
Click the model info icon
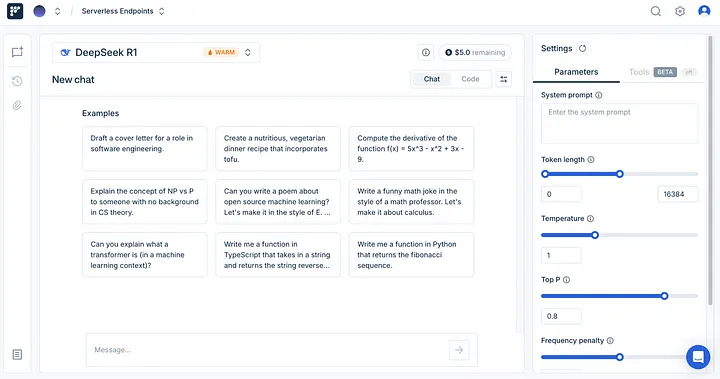tap(426, 52)
